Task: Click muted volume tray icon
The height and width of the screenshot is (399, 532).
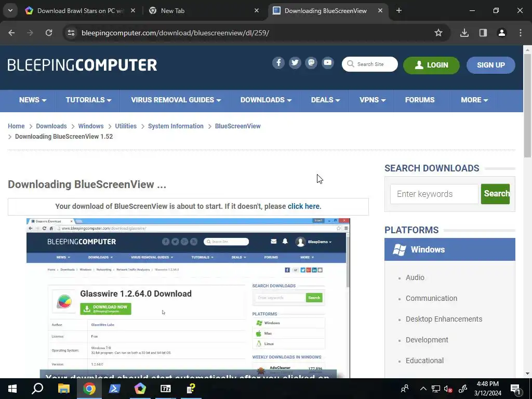Action: tap(448, 389)
